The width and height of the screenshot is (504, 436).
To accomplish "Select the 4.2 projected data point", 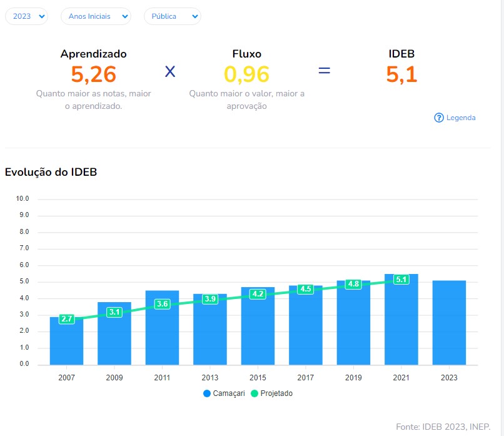I will [258, 294].
